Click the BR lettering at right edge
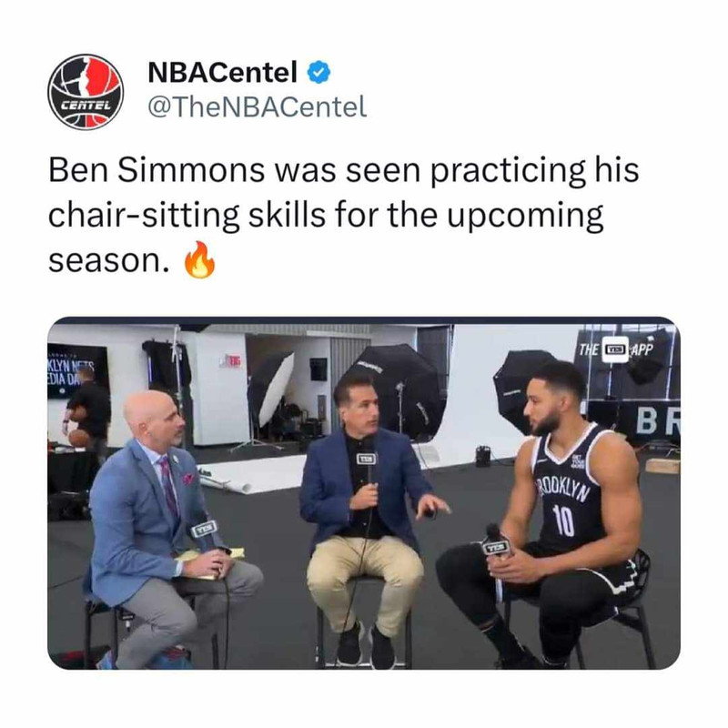Screen dimensions: 728x728 click(x=657, y=420)
